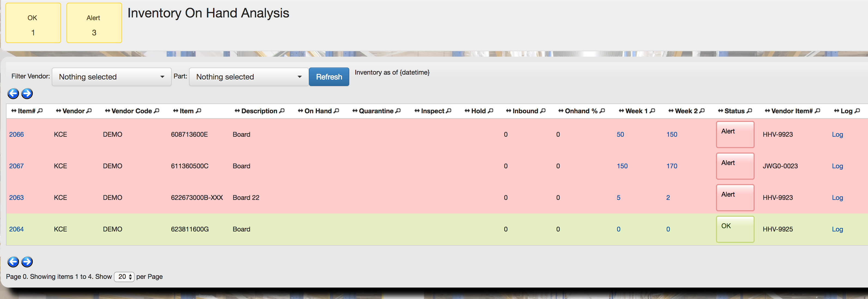Click the next page arrow below the table

tap(27, 261)
